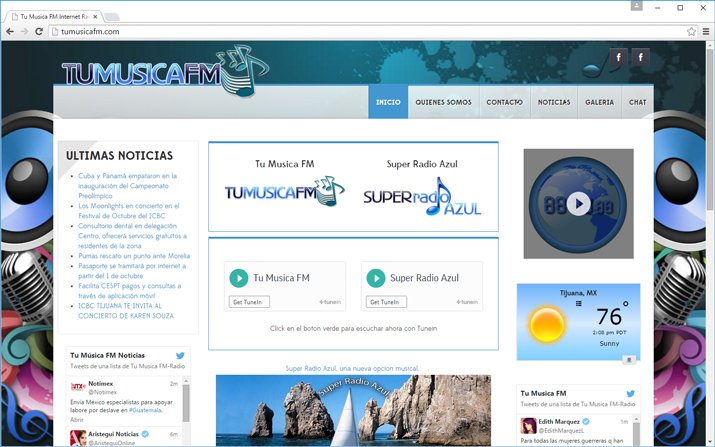
Task: Open the GALERIA menu item
Action: (x=599, y=102)
